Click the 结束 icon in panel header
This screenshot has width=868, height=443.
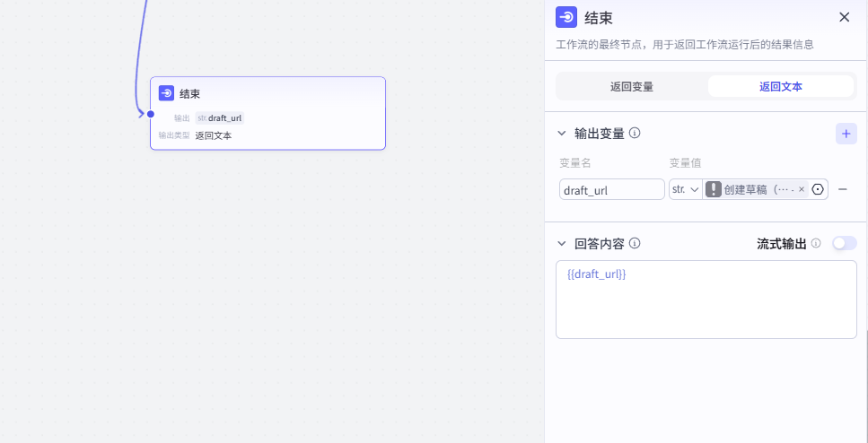(566, 17)
